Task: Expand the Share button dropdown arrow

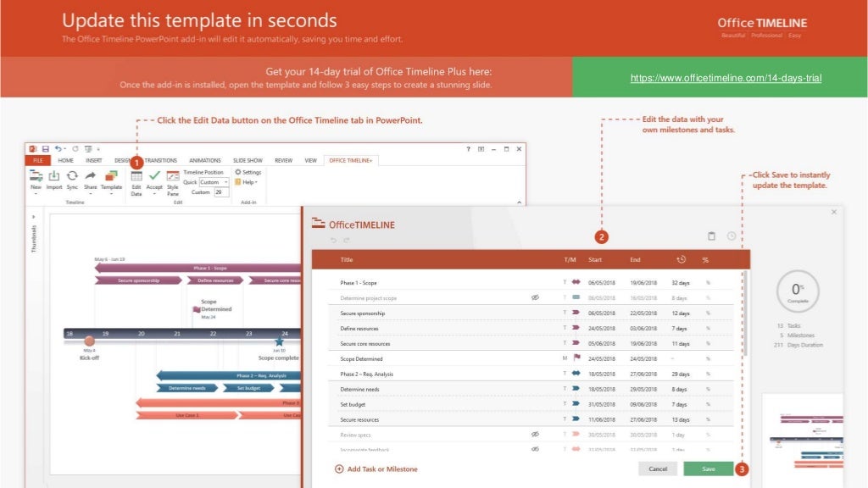Action: (90, 194)
